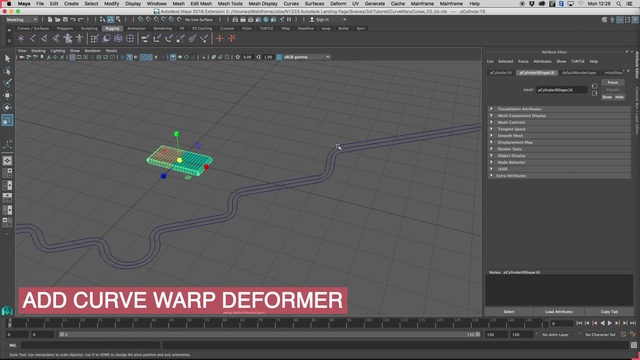Click the Create Cluster shelf icon

(130, 39)
